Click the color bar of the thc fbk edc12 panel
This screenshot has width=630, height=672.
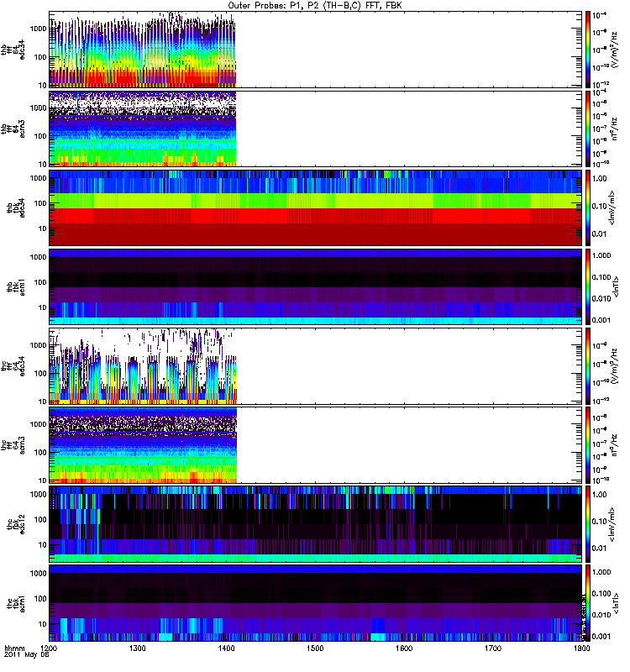(x=588, y=523)
